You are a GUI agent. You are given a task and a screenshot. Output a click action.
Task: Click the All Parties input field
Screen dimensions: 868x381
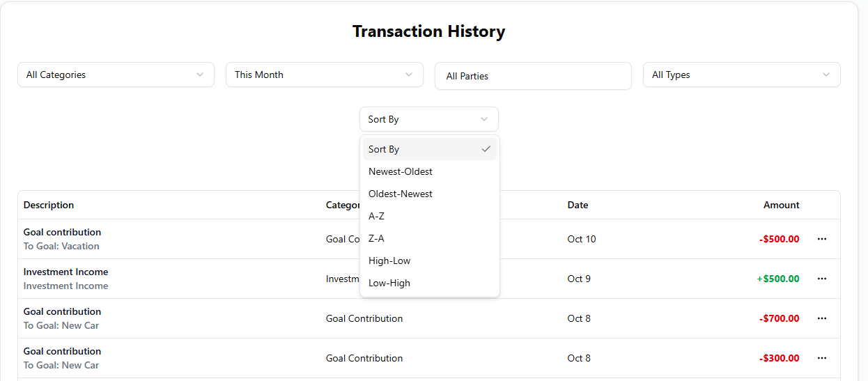(533, 76)
